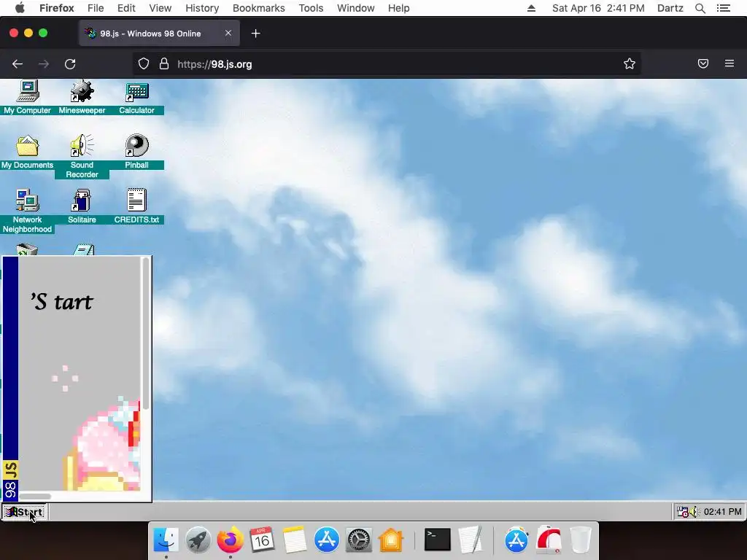This screenshot has width=747, height=560.
Task: Open the Bookmarks menu
Action: [x=259, y=8]
